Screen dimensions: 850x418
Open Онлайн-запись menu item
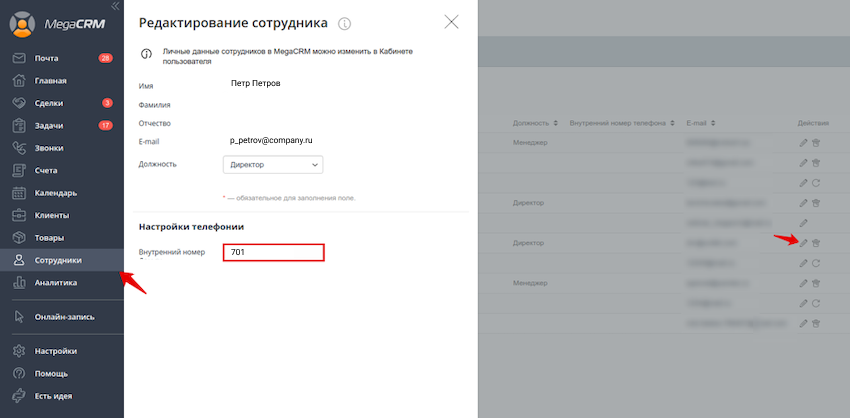tap(62, 317)
